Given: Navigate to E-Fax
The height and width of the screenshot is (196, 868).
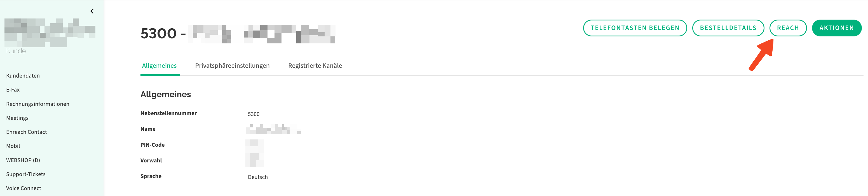Looking at the screenshot, I should click(x=13, y=89).
